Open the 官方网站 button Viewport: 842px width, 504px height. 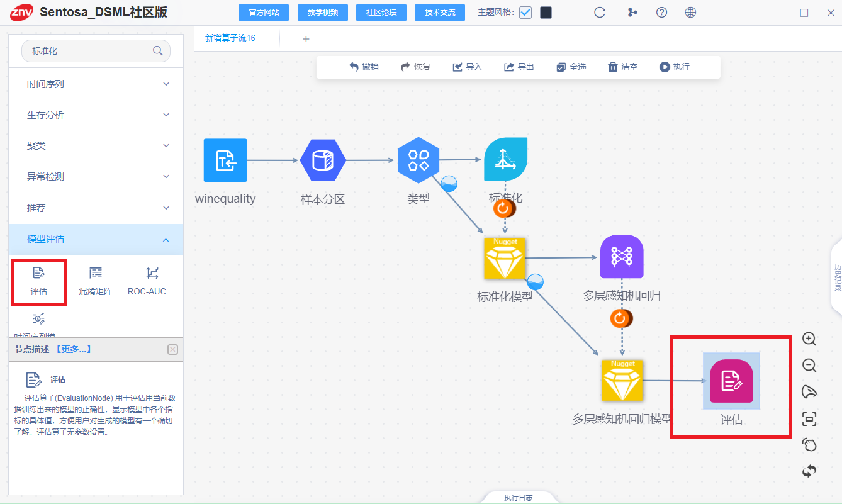264,13
